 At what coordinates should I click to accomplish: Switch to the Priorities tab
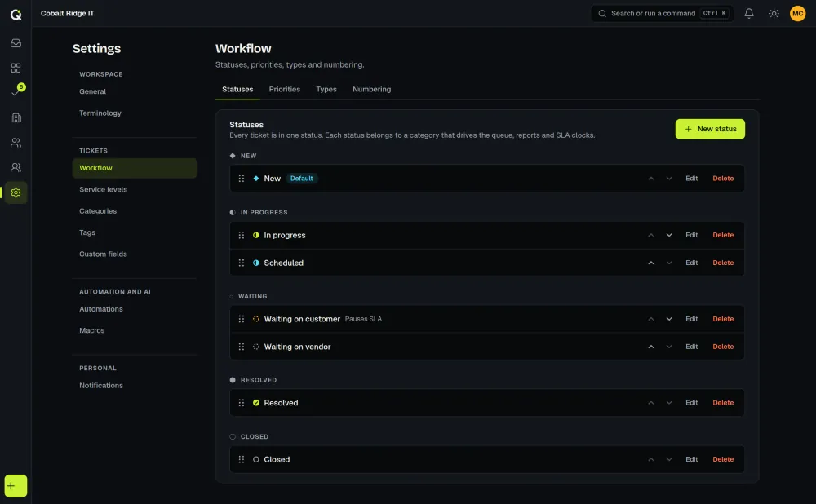pyautogui.click(x=285, y=90)
